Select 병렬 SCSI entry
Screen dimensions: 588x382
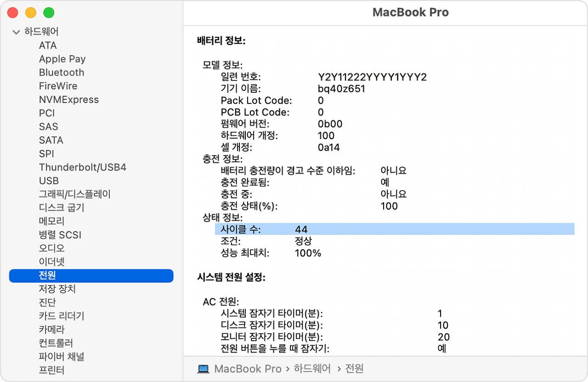coord(60,235)
